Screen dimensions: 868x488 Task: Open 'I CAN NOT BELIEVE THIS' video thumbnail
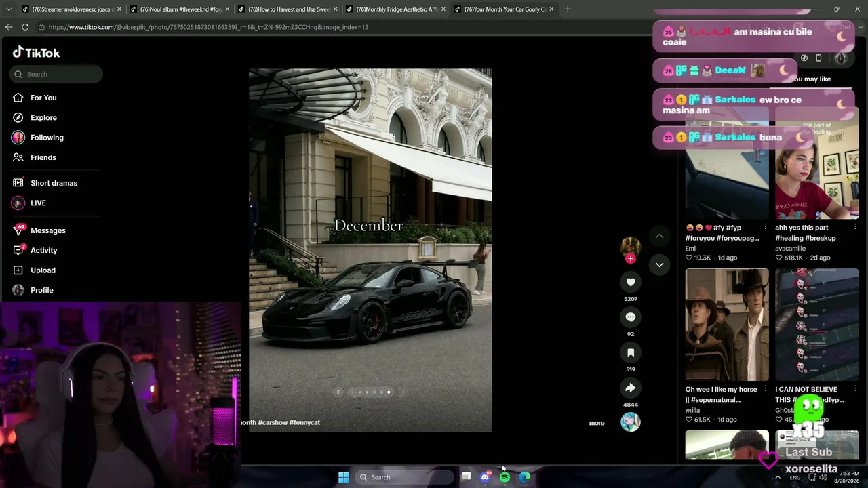pos(817,325)
